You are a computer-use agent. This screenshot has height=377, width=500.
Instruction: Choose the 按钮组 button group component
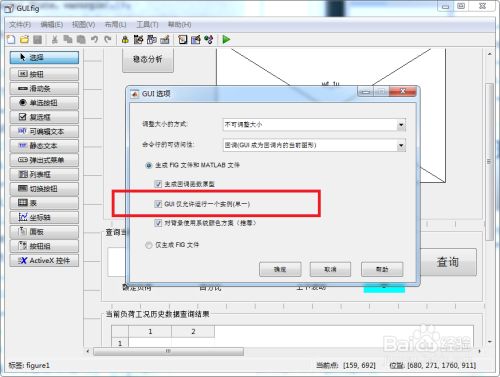click(x=44, y=246)
